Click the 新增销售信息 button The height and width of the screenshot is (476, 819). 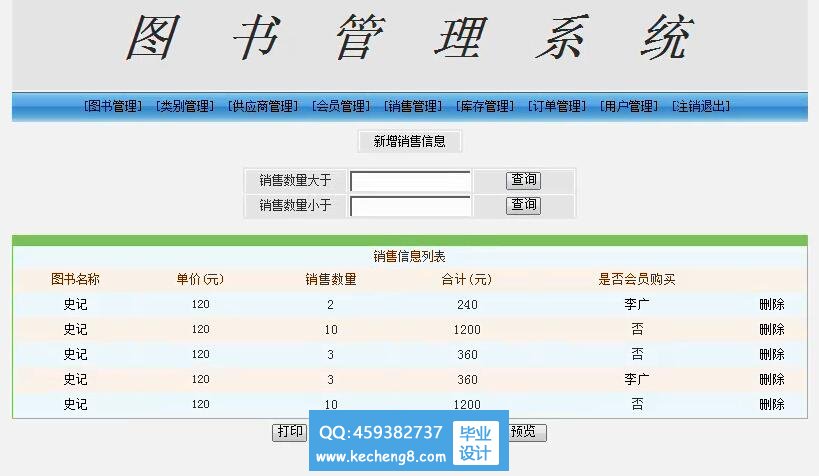(x=410, y=142)
